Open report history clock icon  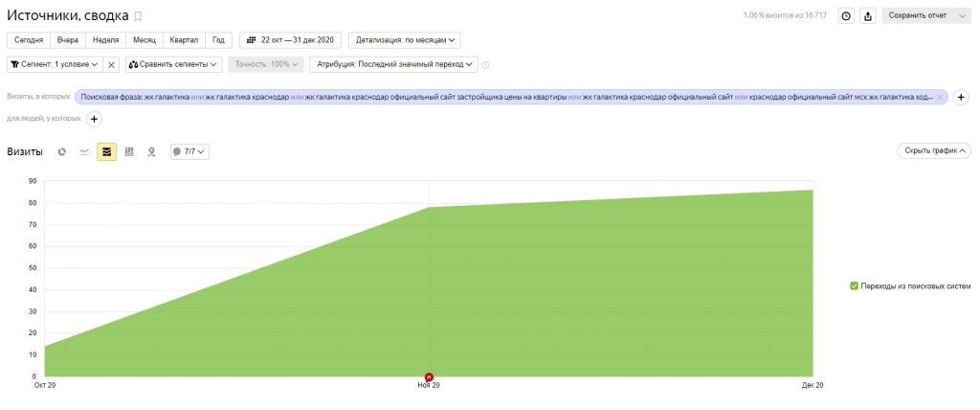(x=845, y=15)
